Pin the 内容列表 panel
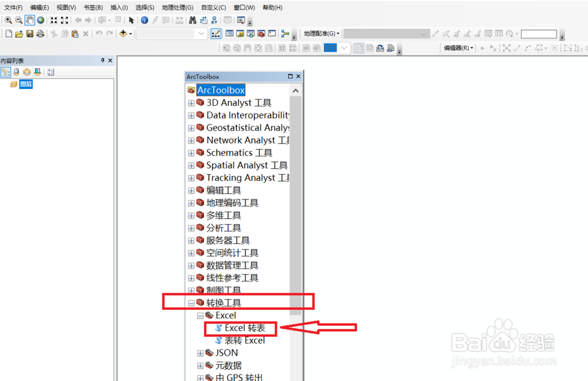The width and height of the screenshot is (588, 381). click(102, 61)
